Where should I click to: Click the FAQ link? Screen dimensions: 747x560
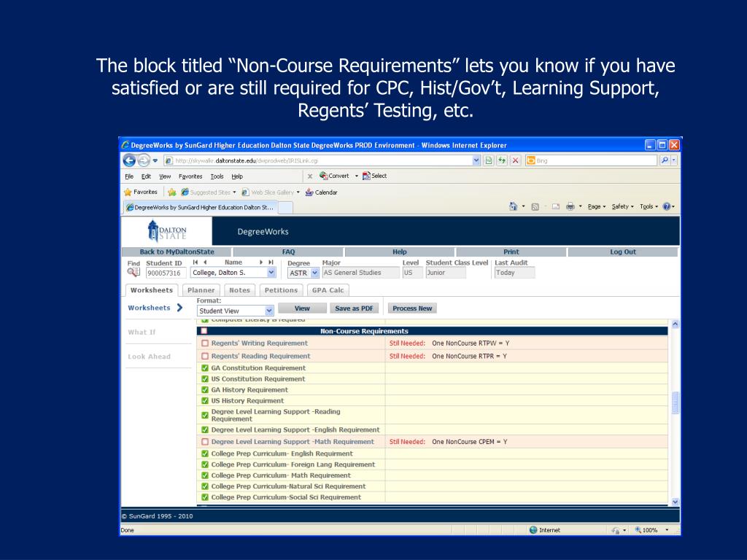pyautogui.click(x=288, y=252)
